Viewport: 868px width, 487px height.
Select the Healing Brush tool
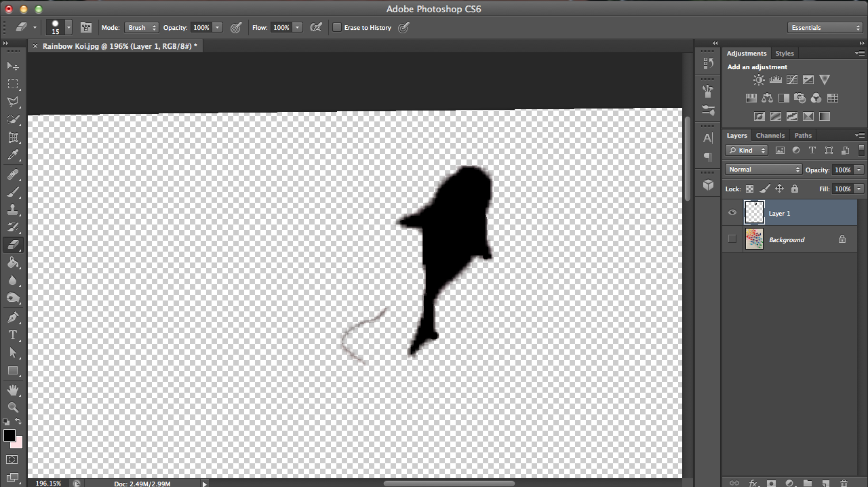14,174
